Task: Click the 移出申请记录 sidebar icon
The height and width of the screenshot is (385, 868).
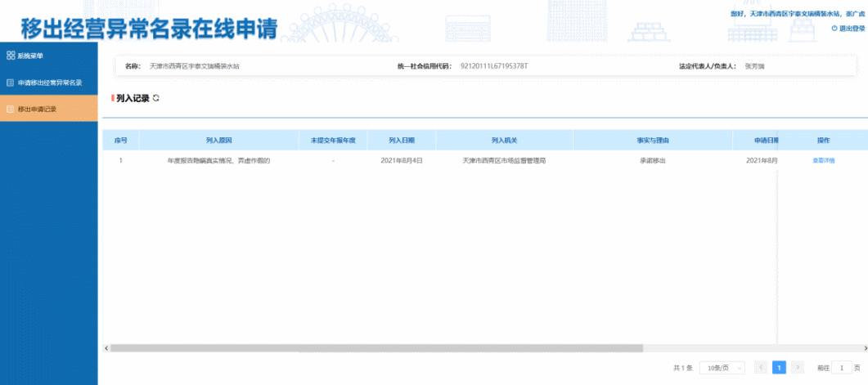Action: coord(10,109)
